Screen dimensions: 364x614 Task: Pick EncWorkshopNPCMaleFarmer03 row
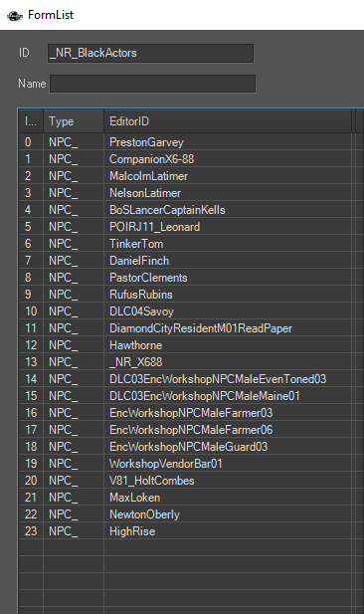tap(191, 412)
